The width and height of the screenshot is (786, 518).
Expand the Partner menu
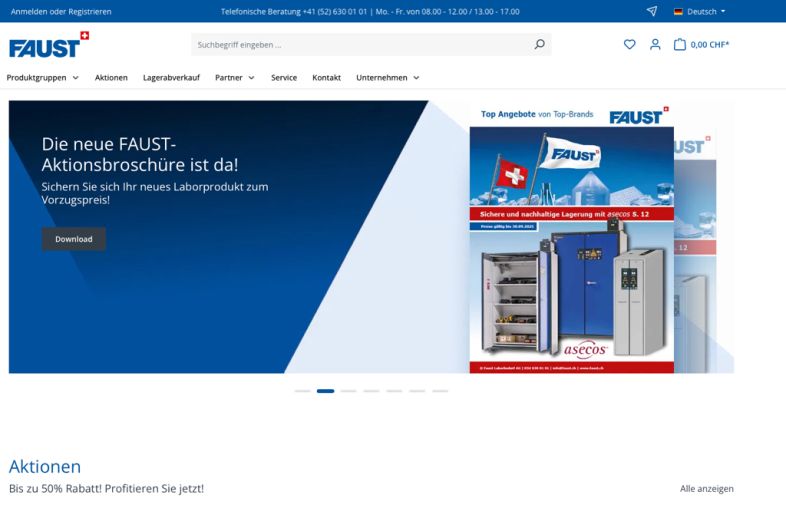coord(235,77)
